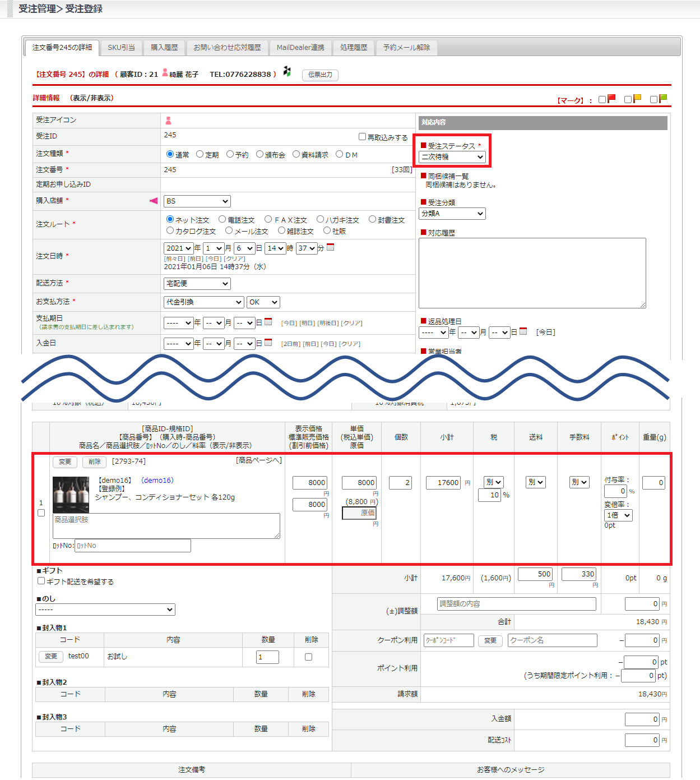700x780 pixels.
Task: Tick the ギフト配送を希望する checkbox
Action: pos(41,581)
